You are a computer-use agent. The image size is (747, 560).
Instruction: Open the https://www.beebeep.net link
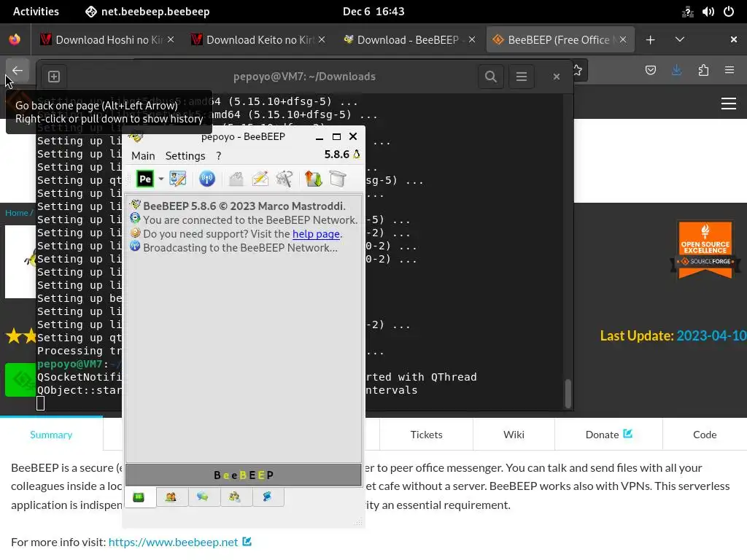click(174, 542)
